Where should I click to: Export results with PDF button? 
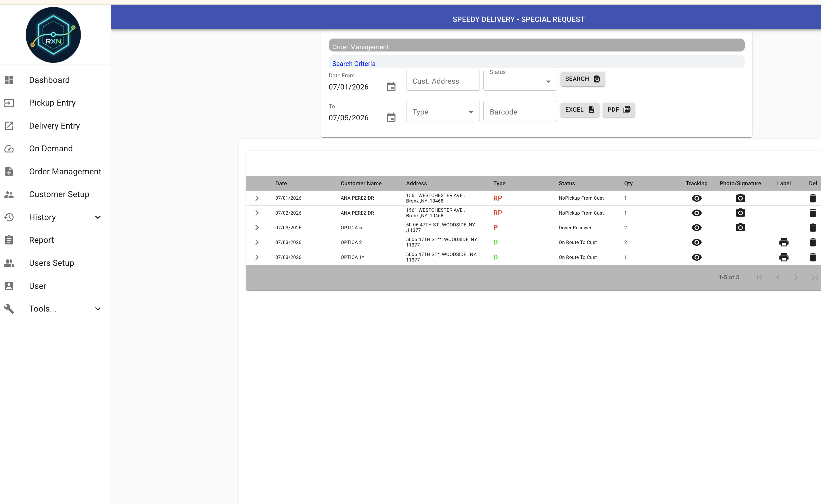(x=619, y=110)
